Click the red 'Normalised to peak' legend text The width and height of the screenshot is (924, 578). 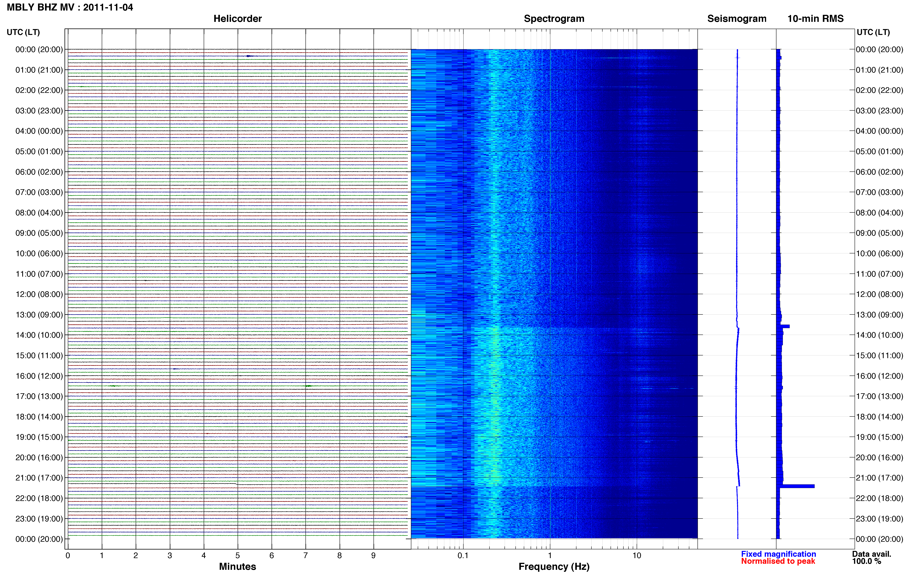[x=778, y=561]
